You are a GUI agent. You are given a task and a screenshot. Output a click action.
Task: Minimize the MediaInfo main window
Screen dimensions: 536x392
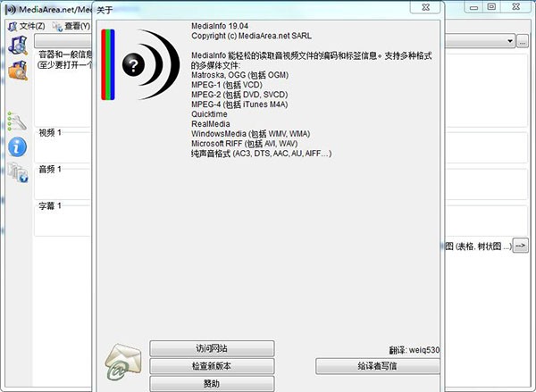[473, 7]
